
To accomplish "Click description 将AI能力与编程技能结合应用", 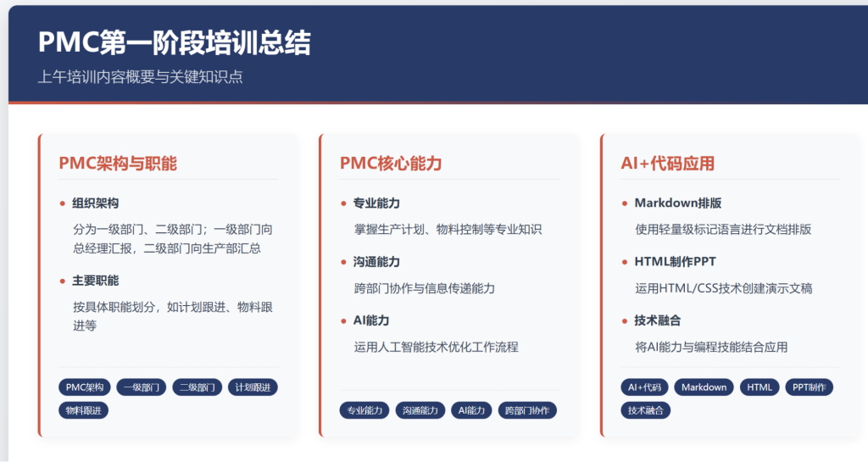I will [711, 347].
